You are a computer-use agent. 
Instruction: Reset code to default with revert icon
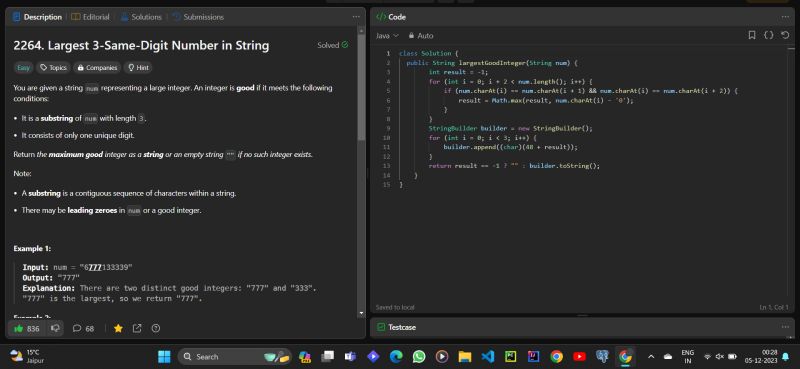coord(785,35)
